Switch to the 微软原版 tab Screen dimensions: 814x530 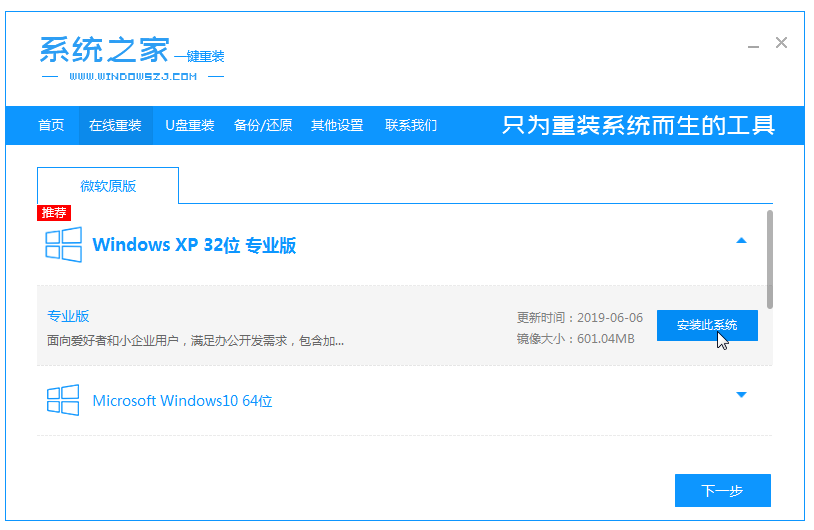click(108, 186)
